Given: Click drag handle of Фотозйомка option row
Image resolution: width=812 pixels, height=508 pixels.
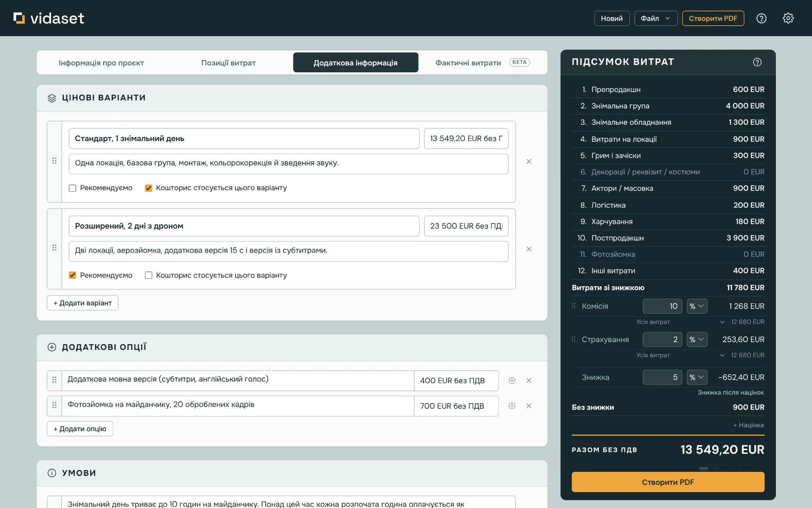Looking at the screenshot, I should coord(54,405).
